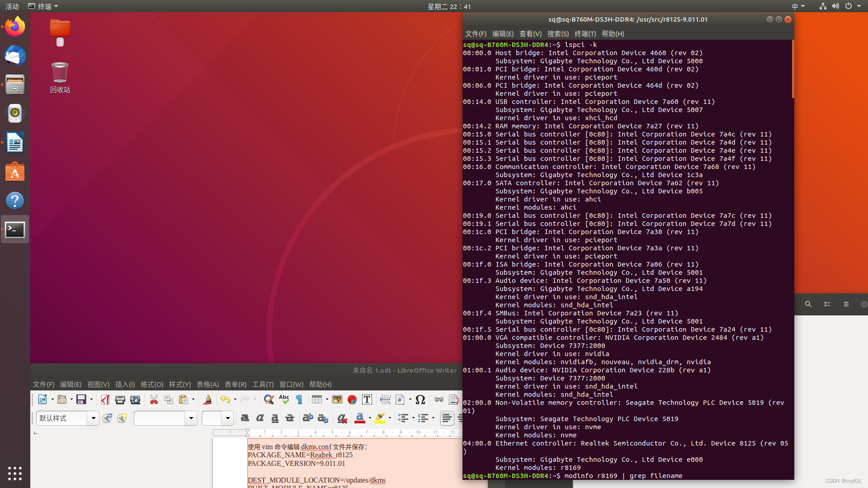Click the Cut scissors icon
868x488 pixels.
point(154,399)
